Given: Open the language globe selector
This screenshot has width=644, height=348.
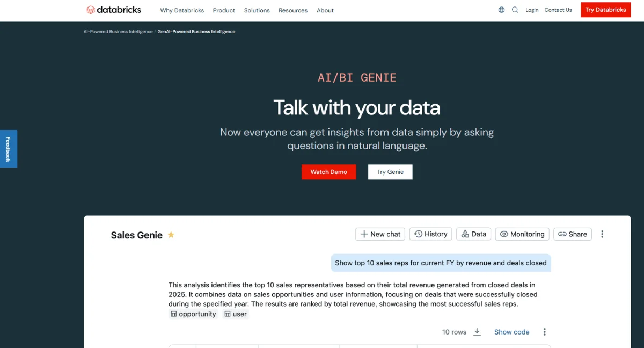Looking at the screenshot, I should click(x=501, y=10).
